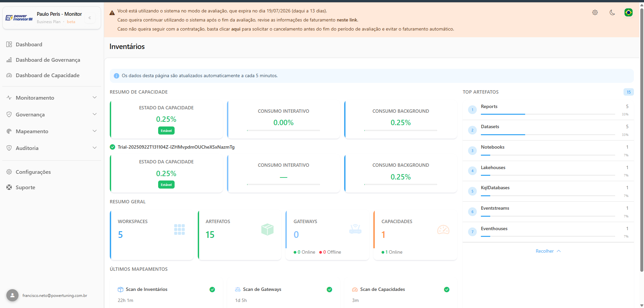Expand the Governança menu section

[x=52, y=114]
